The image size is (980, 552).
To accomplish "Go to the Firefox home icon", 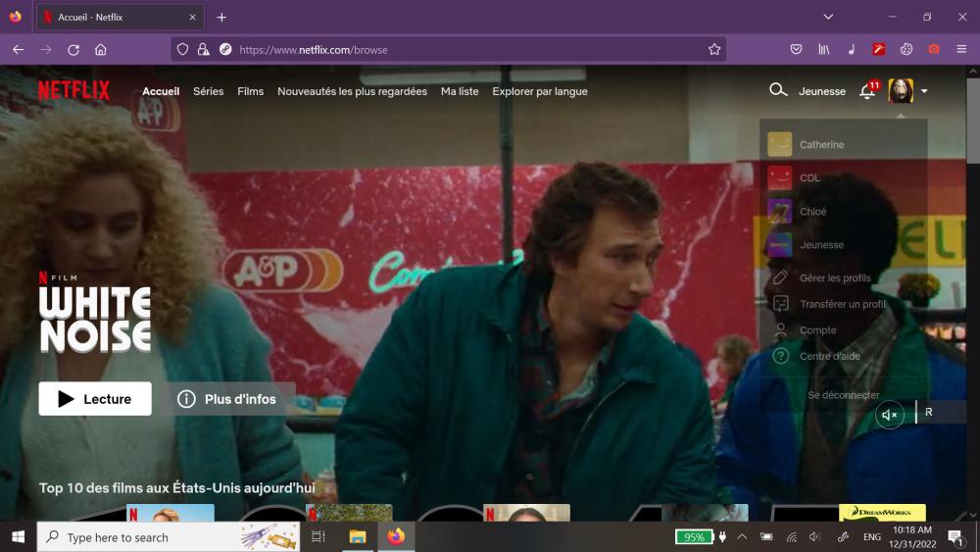I will coord(101,49).
